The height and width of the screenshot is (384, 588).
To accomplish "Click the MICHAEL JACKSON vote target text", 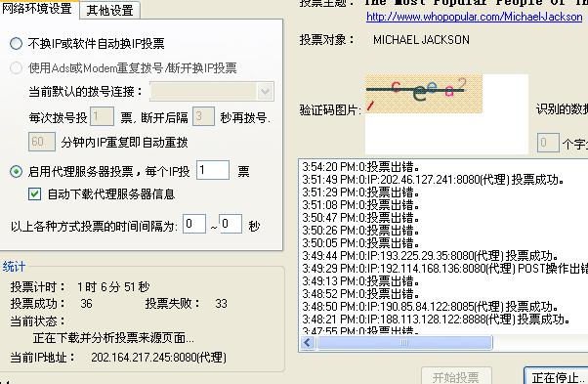I will point(421,40).
